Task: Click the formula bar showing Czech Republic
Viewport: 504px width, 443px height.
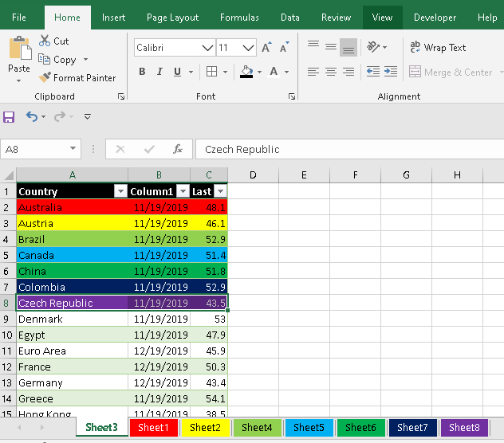Action: [x=350, y=149]
